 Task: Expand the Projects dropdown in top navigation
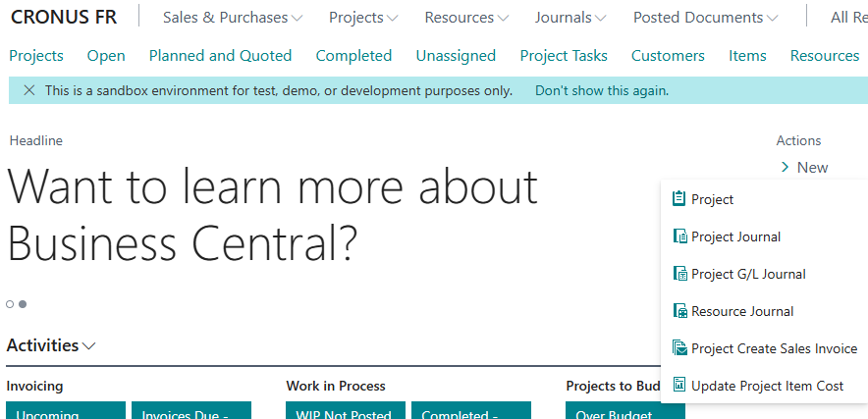click(363, 18)
